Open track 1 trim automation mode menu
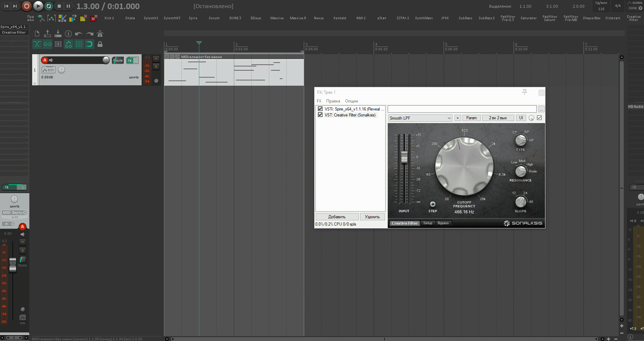Image resolution: width=644 pixels, height=341 pixels. (x=49, y=70)
